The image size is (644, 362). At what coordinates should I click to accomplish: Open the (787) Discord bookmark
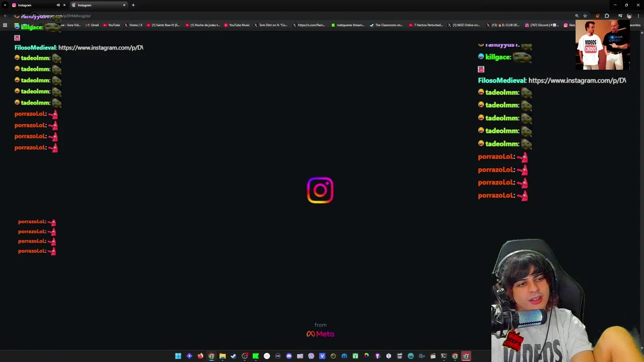pyautogui.click(x=541, y=25)
